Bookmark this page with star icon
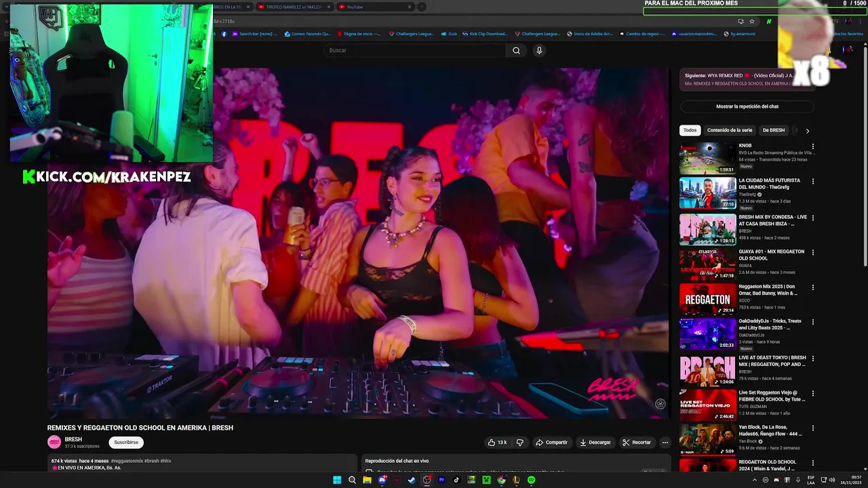 (752, 21)
